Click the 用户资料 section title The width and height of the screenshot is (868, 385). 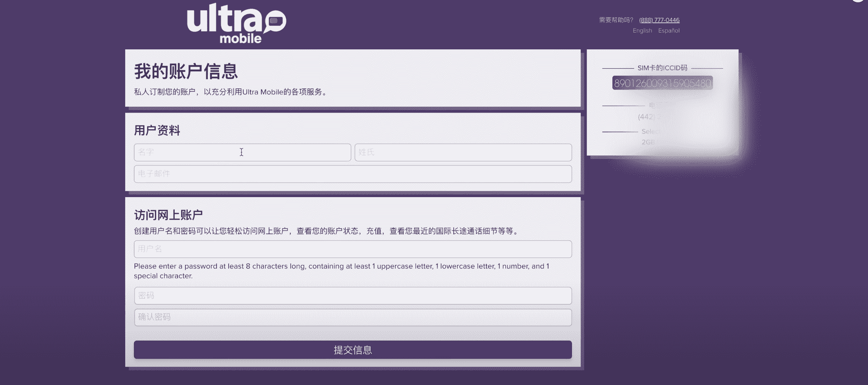157,130
